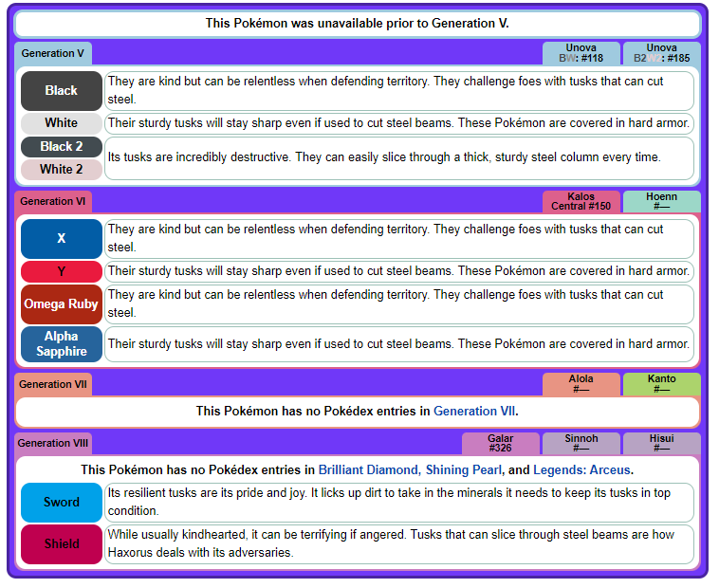Click the Sinnoh Pokédex number box
The image size is (719, 588).
[581, 444]
